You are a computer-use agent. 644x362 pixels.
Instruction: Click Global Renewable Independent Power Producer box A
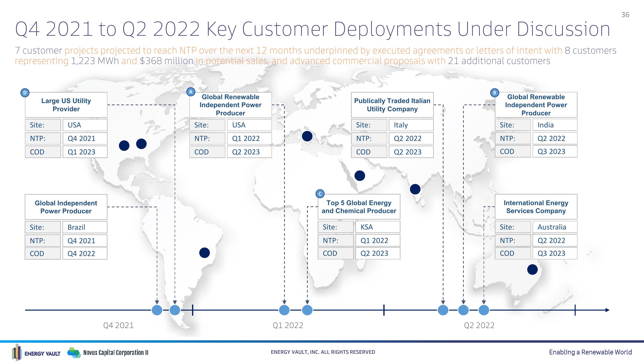click(230, 105)
